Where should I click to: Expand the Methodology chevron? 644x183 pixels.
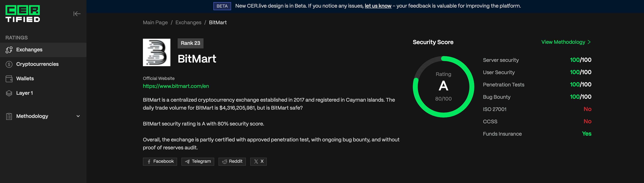coord(78,116)
